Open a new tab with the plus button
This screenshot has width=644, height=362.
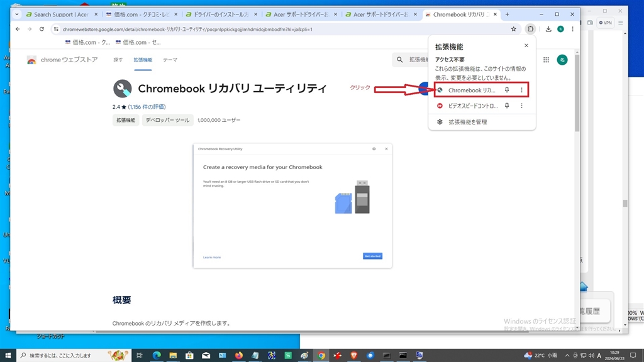(x=508, y=14)
